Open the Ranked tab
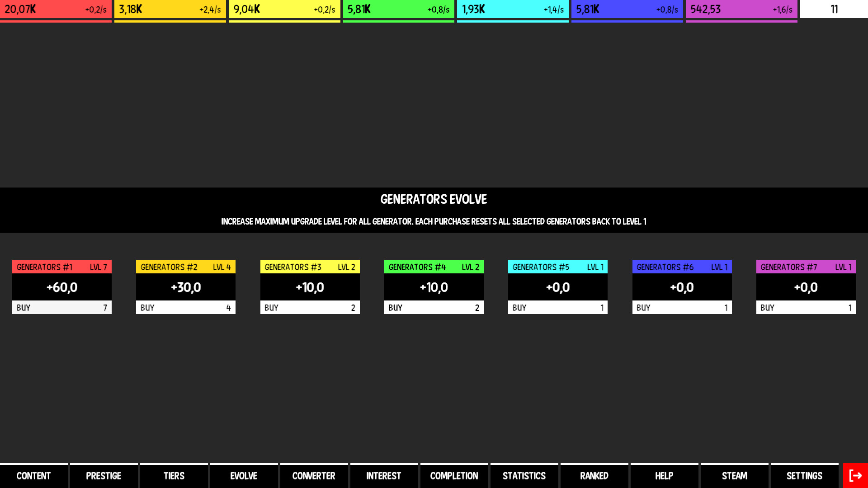This screenshot has width=868, height=488. pyautogui.click(x=594, y=475)
